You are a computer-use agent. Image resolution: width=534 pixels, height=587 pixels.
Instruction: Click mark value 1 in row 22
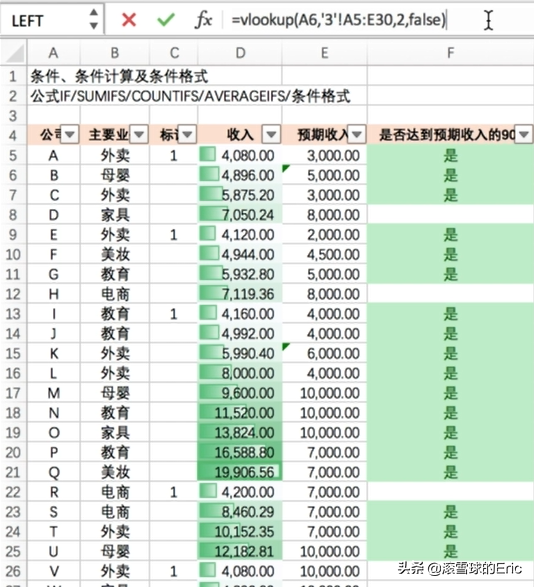(174, 492)
